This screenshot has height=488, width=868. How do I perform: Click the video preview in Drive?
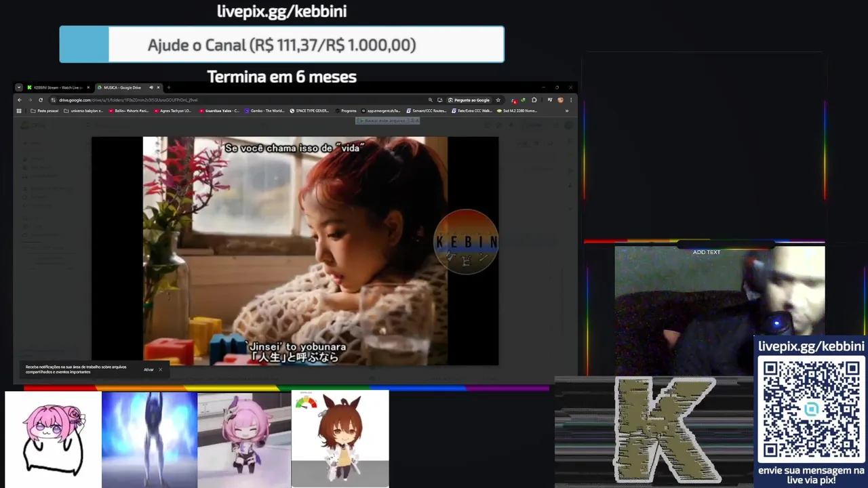pyautogui.click(x=295, y=251)
